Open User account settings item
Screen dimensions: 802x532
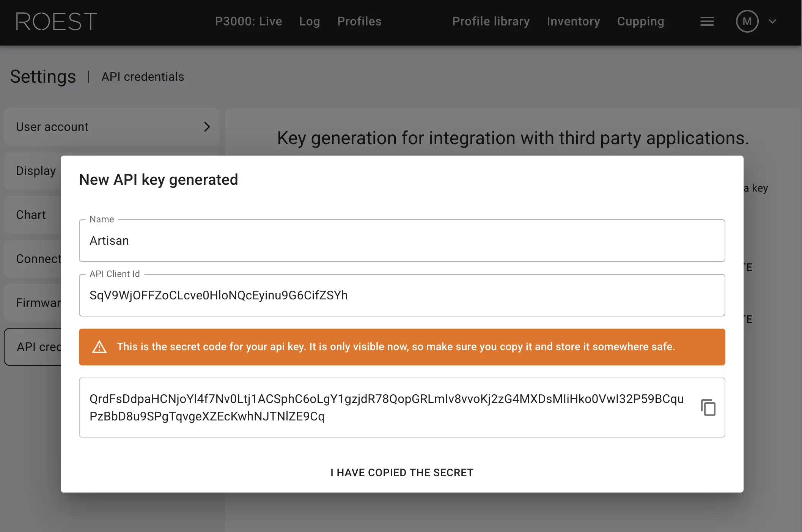coord(52,127)
